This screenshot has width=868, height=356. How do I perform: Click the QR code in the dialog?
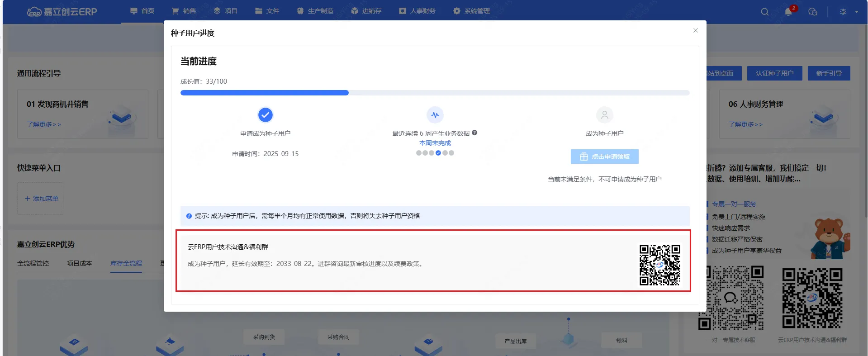pos(659,265)
